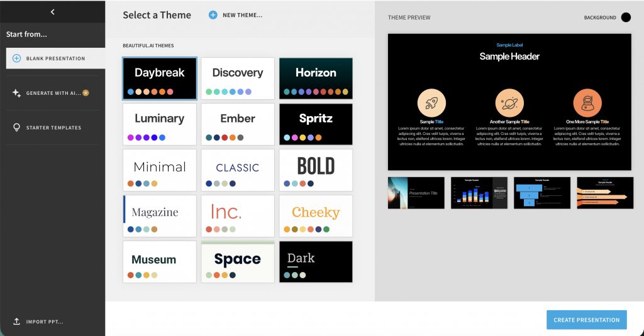Image resolution: width=644 pixels, height=336 pixels.
Task: Click the Beautiful.ai Themes label
Action: (148, 46)
